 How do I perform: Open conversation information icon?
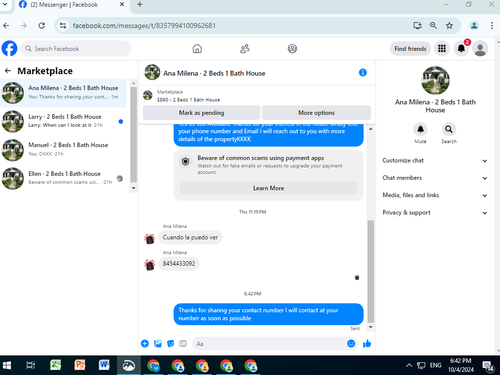tap(363, 73)
